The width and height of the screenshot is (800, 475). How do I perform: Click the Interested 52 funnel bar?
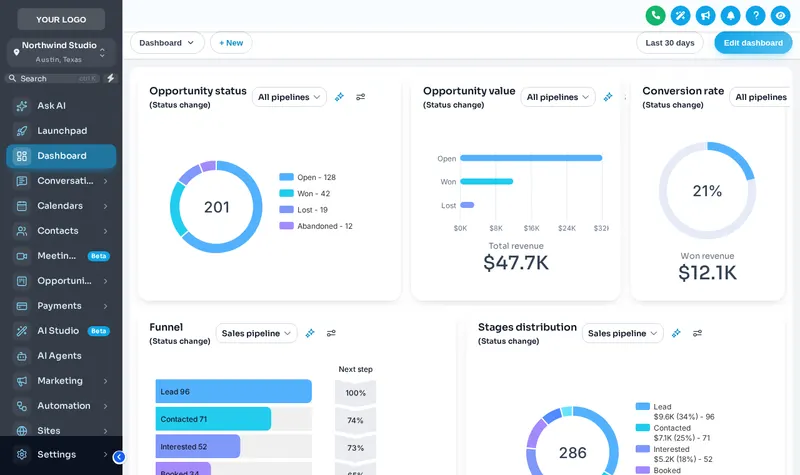198,446
